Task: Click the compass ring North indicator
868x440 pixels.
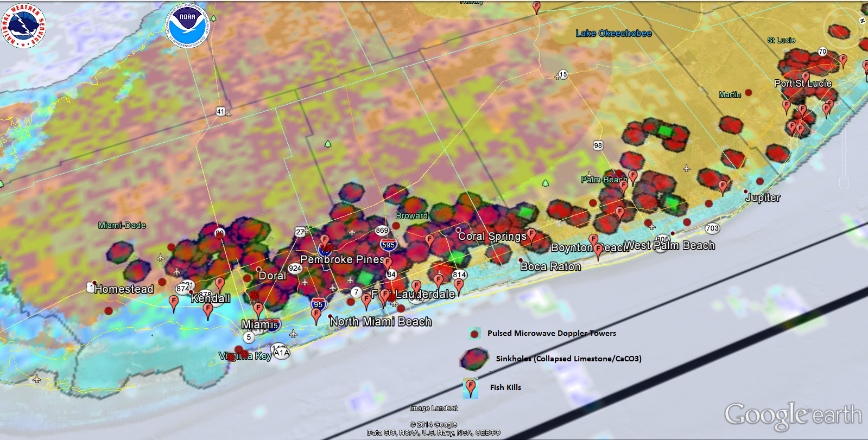Action: coord(861,21)
